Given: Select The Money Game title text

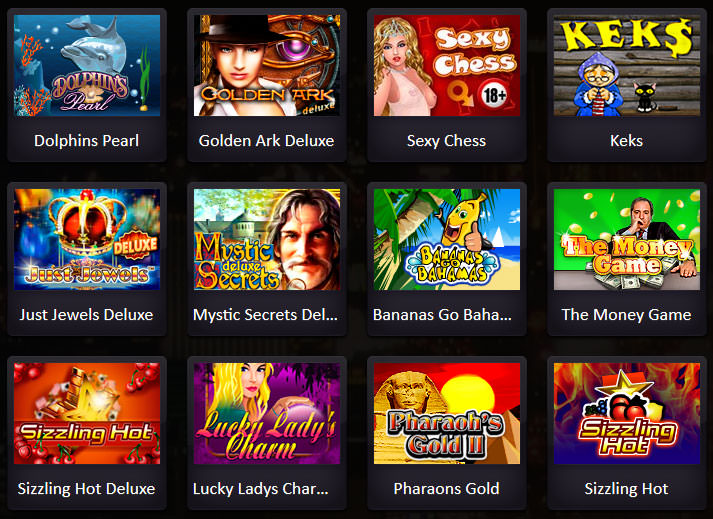Looking at the screenshot, I should pyautogui.click(x=627, y=315).
